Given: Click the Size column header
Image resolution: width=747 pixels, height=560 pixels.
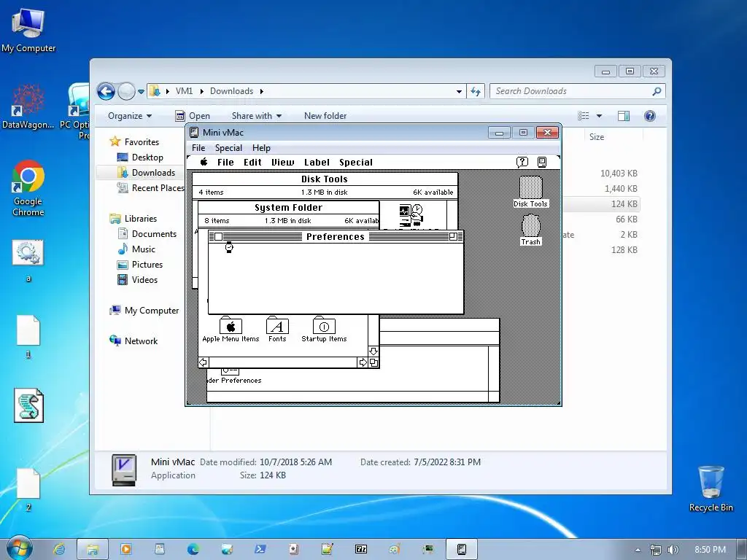Looking at the screenshot, I should (597, 137).
